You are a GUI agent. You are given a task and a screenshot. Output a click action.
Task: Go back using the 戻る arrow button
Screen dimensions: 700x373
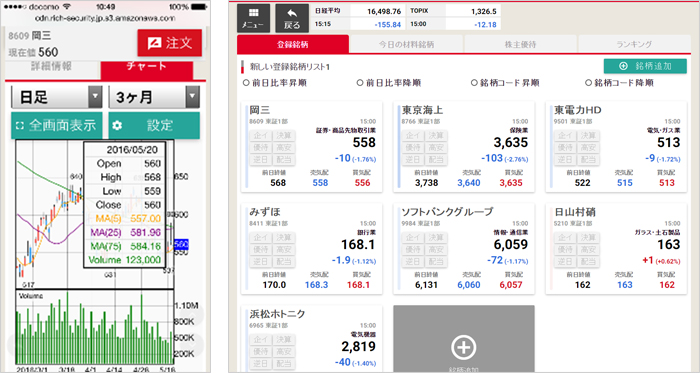[x=292, y=18]
